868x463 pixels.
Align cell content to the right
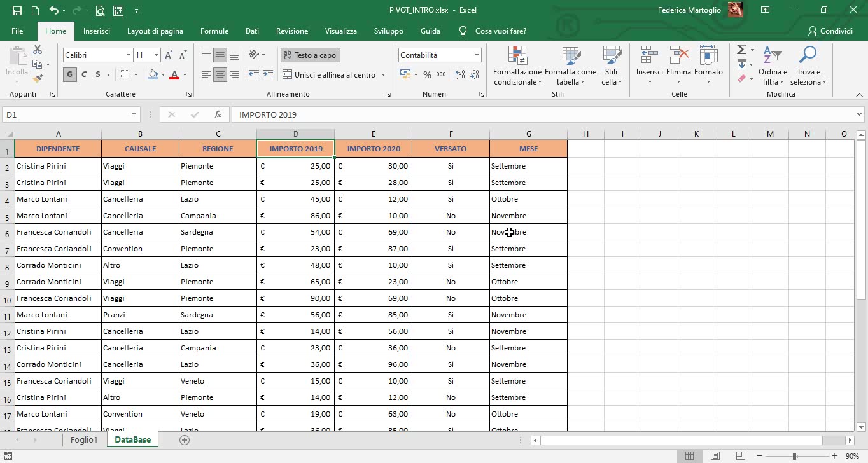234,74
